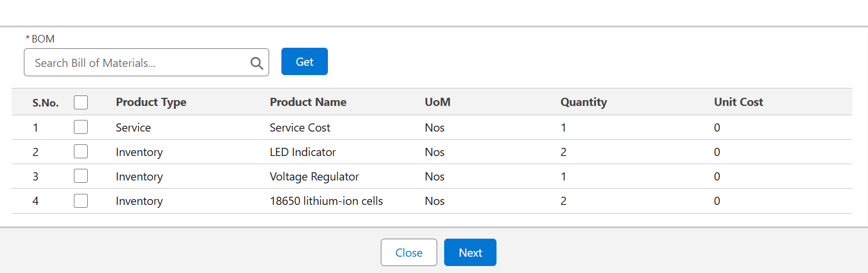Click the LED Indicator product name cell
The image size is (868, 273).
click(x=303, y=152)
